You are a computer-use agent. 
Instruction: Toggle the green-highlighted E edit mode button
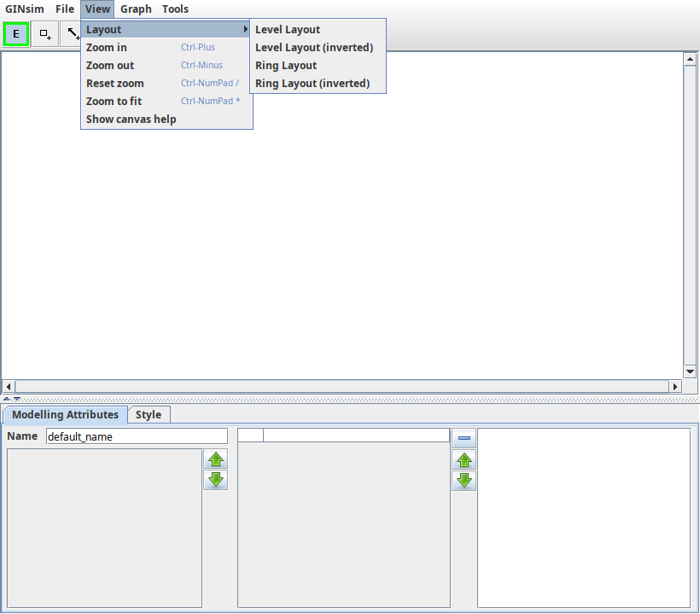pos(15,34)
